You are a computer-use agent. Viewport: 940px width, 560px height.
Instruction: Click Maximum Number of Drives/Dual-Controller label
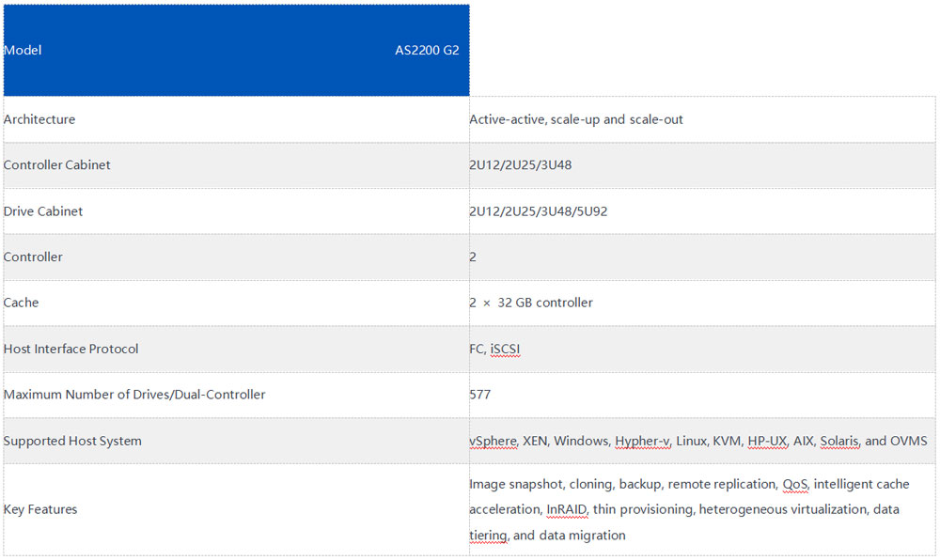[x=134, y=394]
